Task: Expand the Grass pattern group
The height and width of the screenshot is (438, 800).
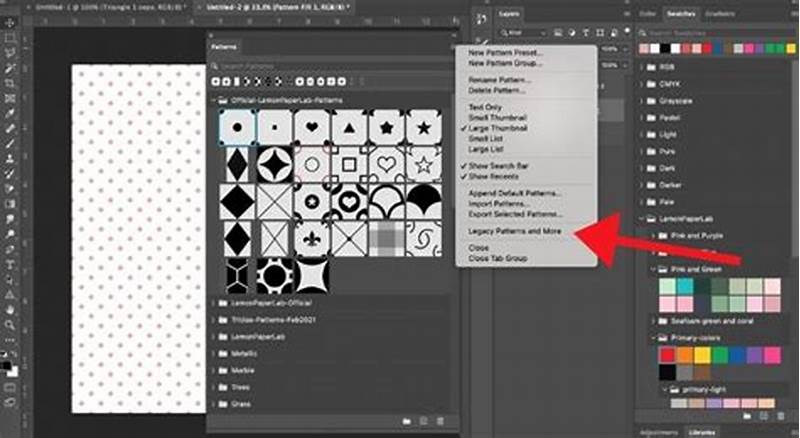Action: point(214,404)
